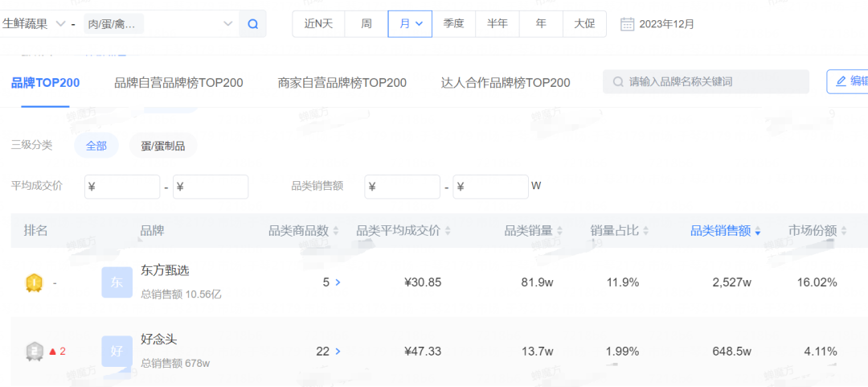Sort by 市场份额 column

click(817, 231)
